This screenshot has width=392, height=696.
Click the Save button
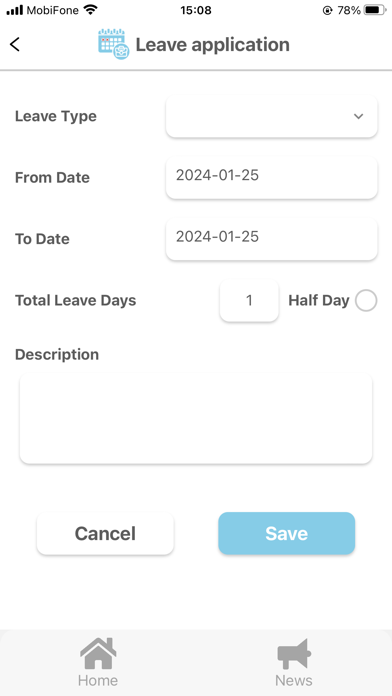[x=286, y=533]
